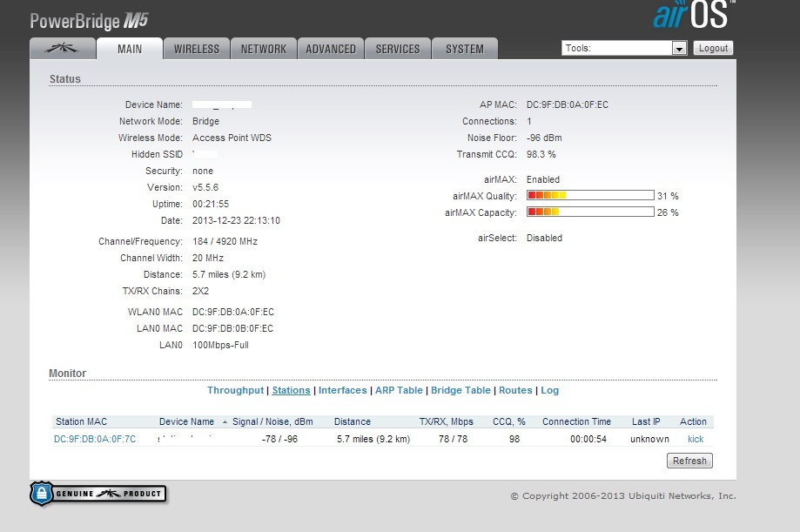View the ARP Table

coord(399,390)
